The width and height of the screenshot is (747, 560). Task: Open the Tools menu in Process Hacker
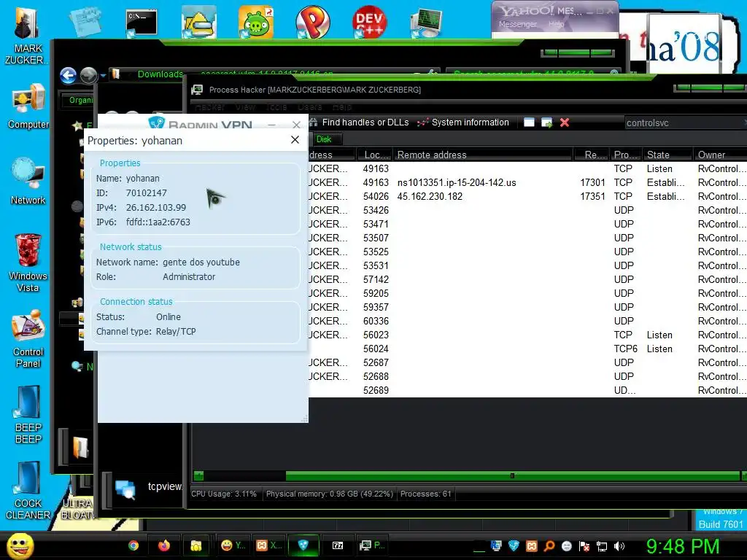(276, 107)
